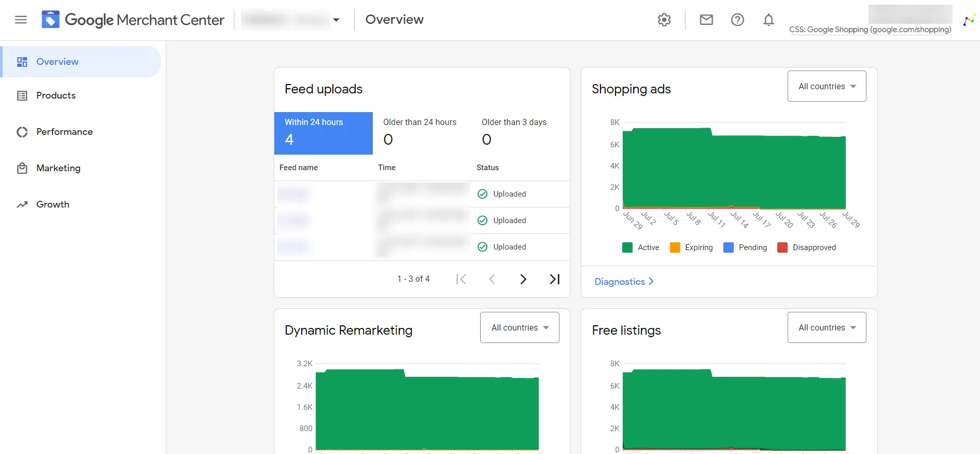Go to last page of feed uploads
Screen dimensions: 980x454
(x=554, y=279)
